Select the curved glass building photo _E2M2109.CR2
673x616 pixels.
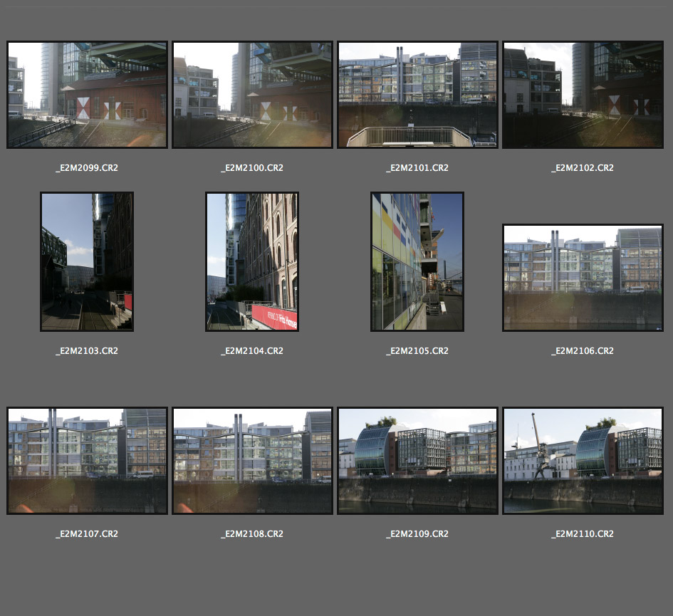[417, 461]
